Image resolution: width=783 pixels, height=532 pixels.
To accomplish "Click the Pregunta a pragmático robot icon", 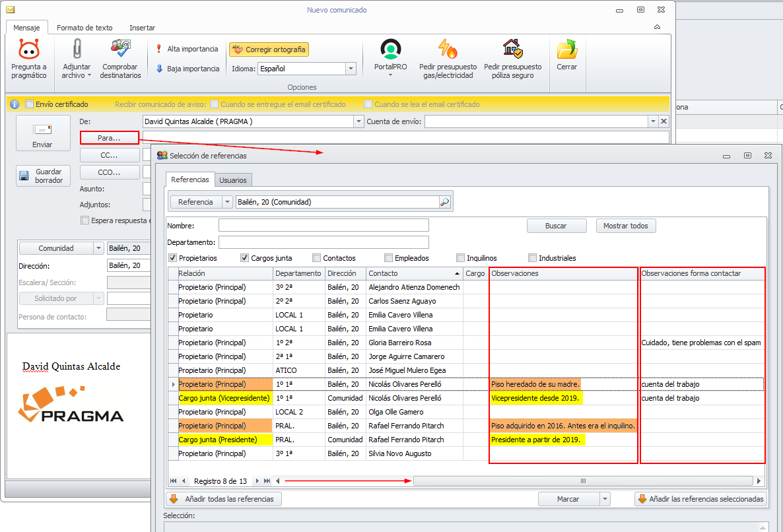I will (x=29, y=50).
